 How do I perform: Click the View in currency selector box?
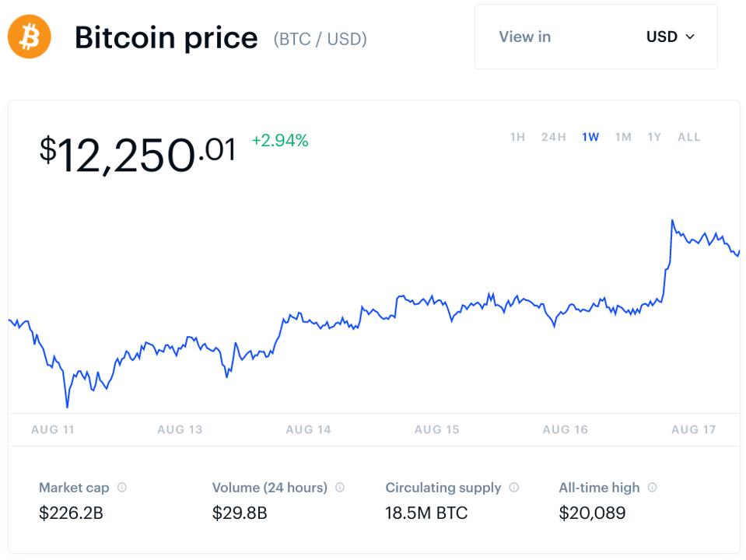pos(596,37)
